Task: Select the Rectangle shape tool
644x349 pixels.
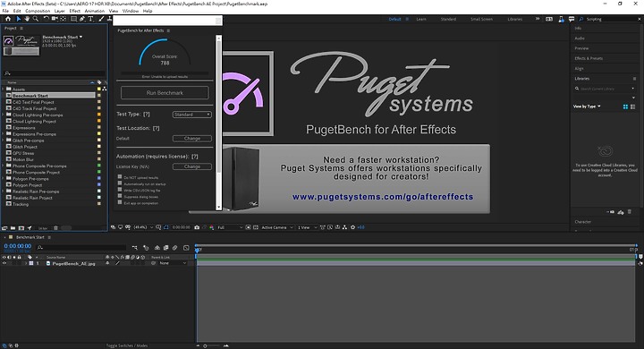Action: coord(73,19)
